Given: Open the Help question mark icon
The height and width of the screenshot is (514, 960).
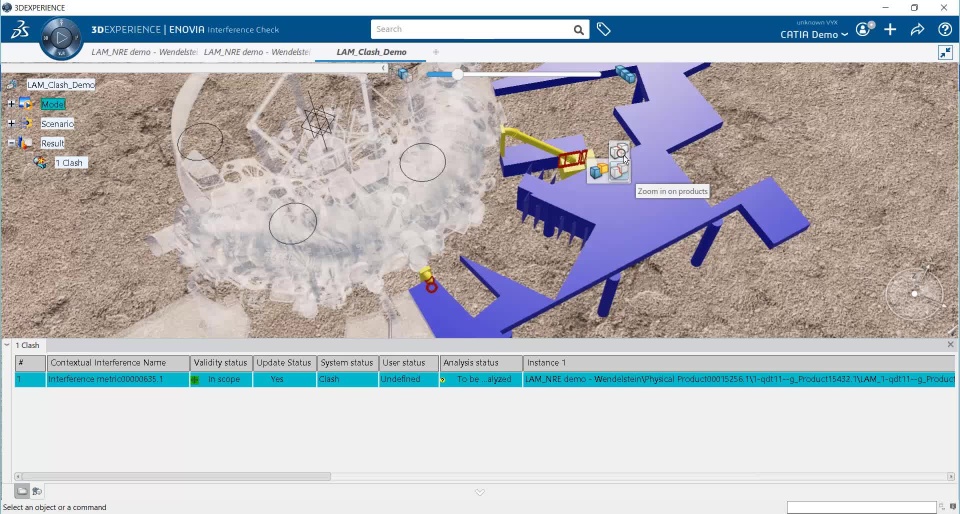Looking at the screenshot, I should (x=945, y=29).
